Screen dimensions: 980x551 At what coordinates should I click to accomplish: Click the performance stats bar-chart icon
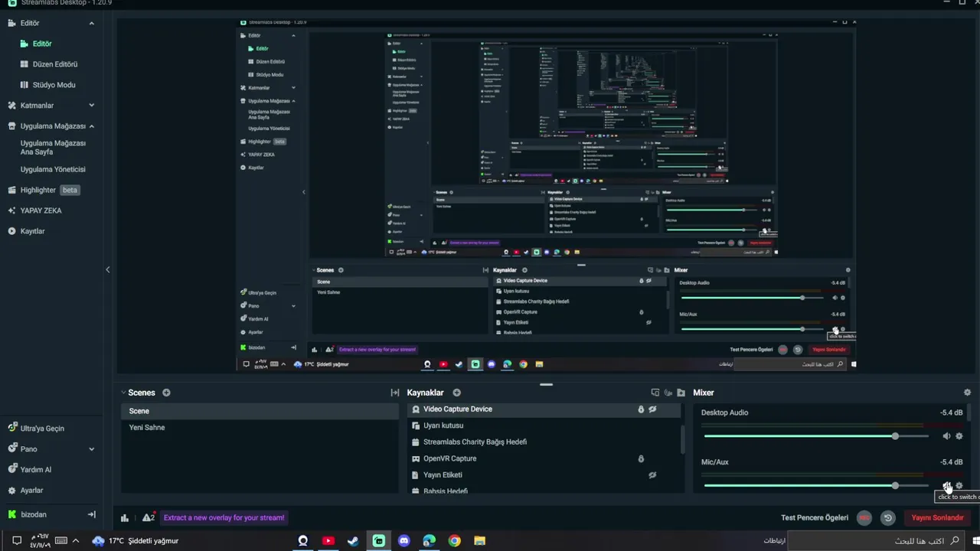point(125,518)
